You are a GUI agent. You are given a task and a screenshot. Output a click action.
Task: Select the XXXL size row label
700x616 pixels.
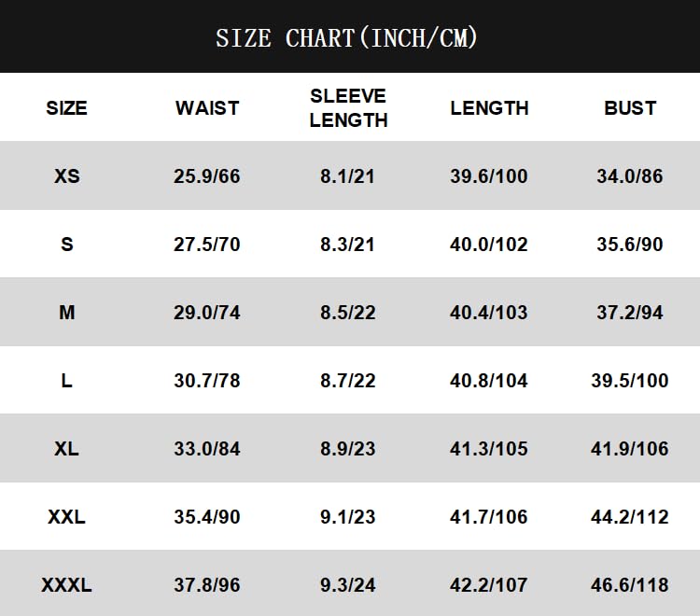point(66,586)
